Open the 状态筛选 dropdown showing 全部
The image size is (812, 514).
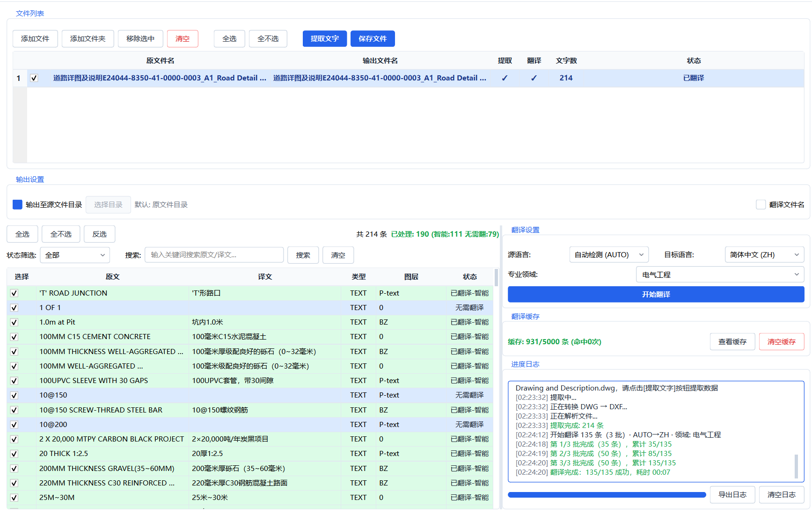coord(75,255)
